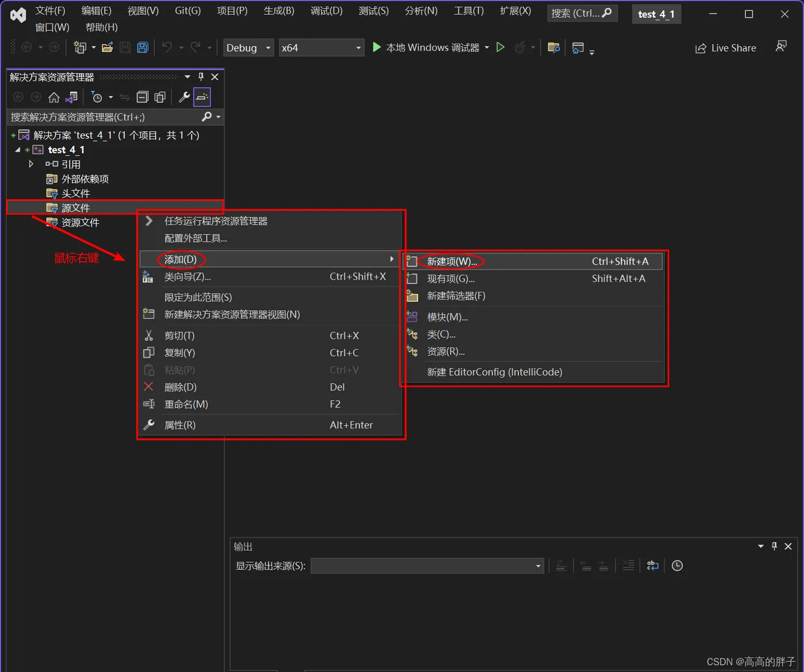
Task: Click the open file folder toolbar icon
Action: click(x=107, y=48)
